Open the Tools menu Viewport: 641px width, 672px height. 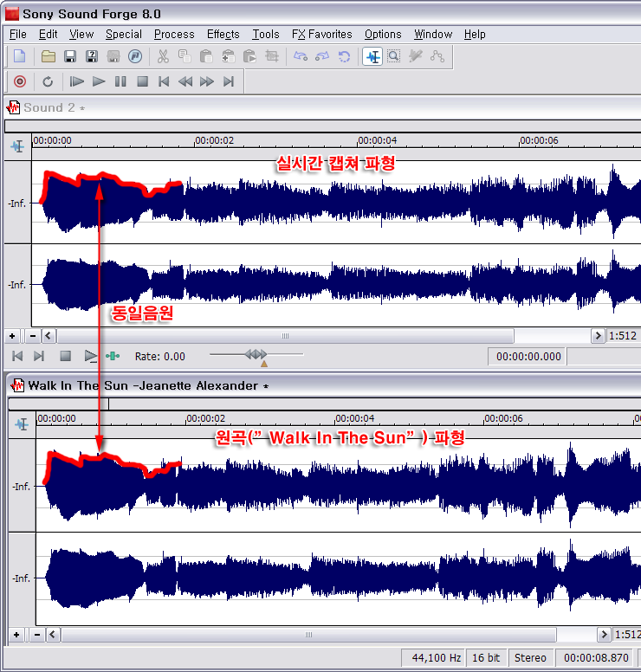click(x=265, y=35)
